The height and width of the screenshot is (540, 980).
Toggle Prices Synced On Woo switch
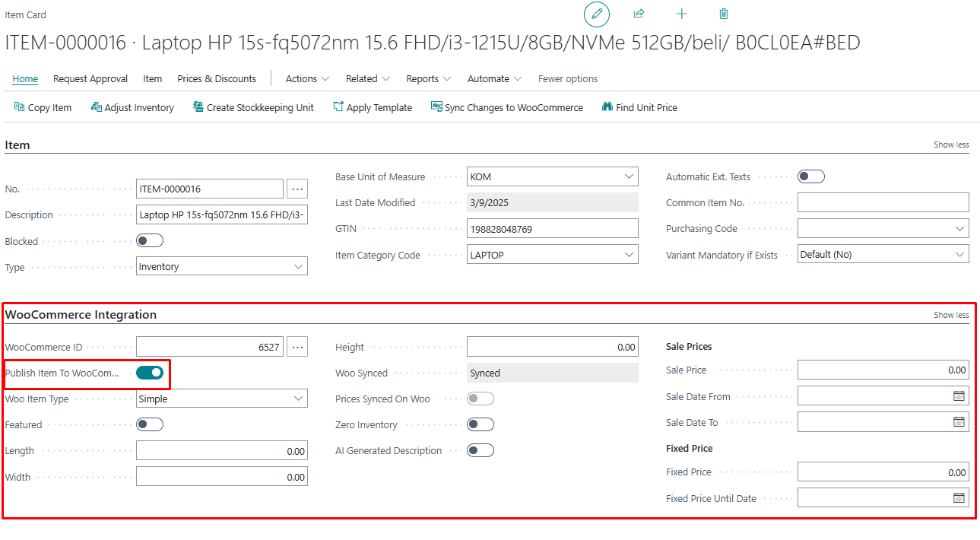pyautogui.click(x=480, y=399)
